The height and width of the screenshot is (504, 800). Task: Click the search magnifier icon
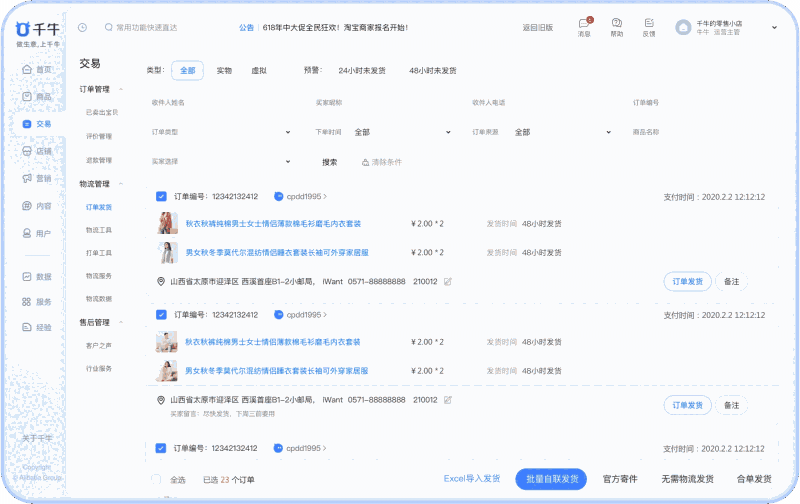[108, 27]
